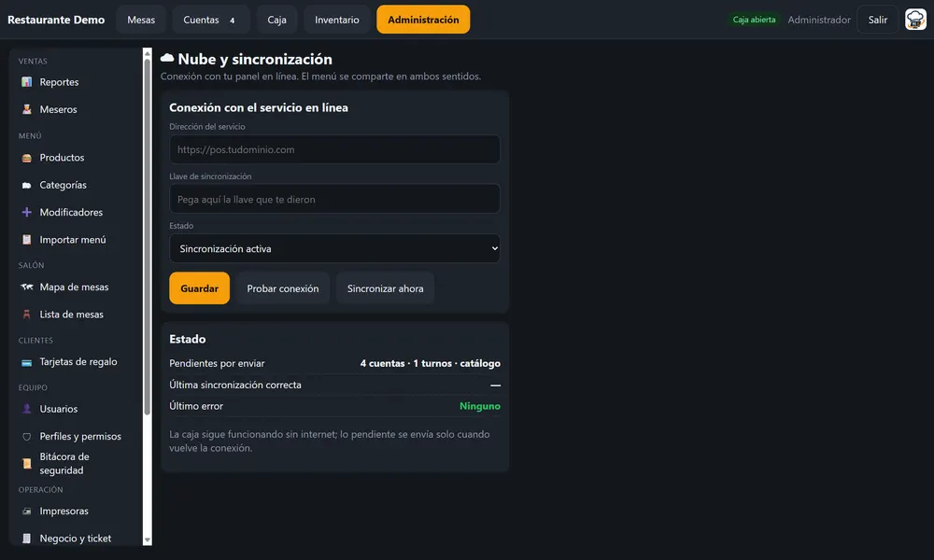Click the Dirección del servicio field
Viewport: 934px width, 560px height.
click(334, 149)
